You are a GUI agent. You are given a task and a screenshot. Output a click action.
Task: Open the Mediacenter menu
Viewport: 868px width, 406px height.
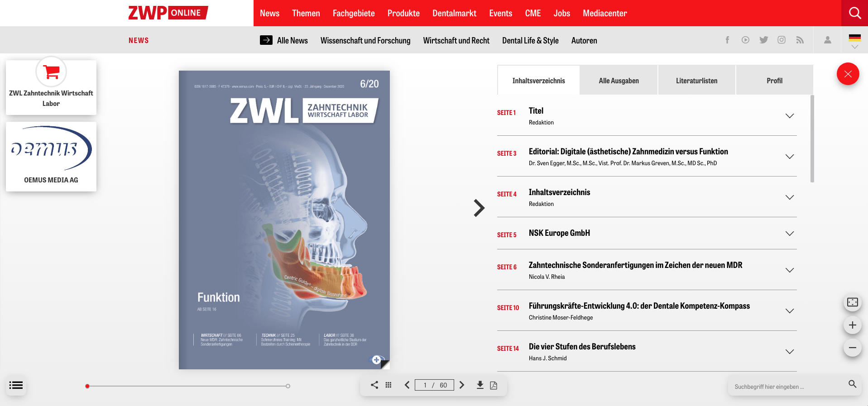604,13
